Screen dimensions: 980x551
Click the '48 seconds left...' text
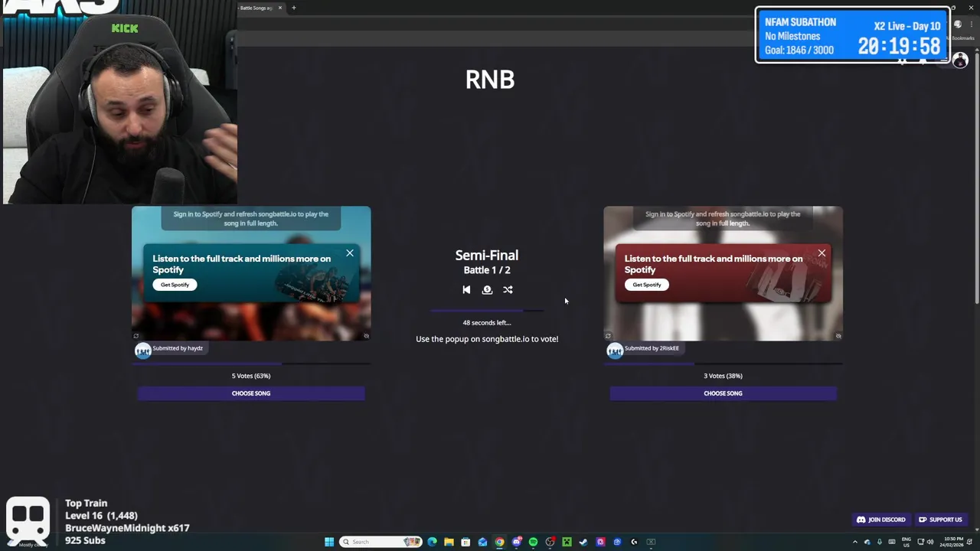coord(487,323)
